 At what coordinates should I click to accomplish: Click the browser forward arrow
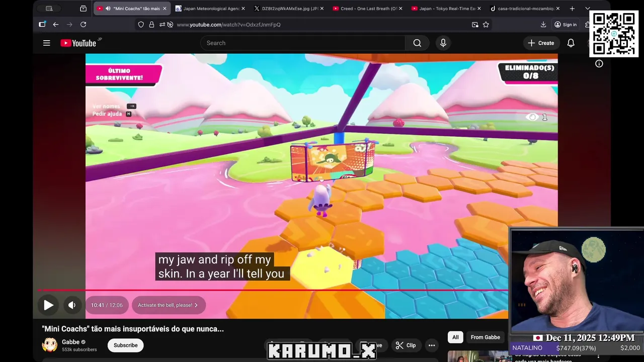click(69, 25)
